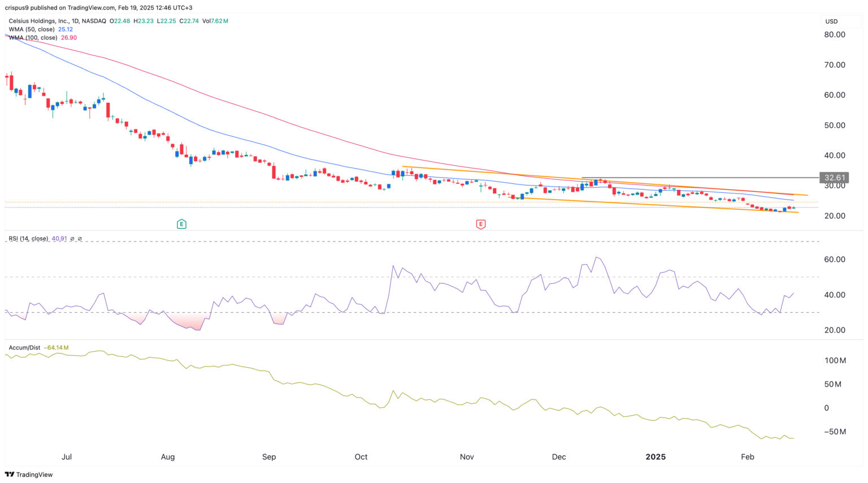Click the 2025 label on the time axis

(x=654, y=457)
